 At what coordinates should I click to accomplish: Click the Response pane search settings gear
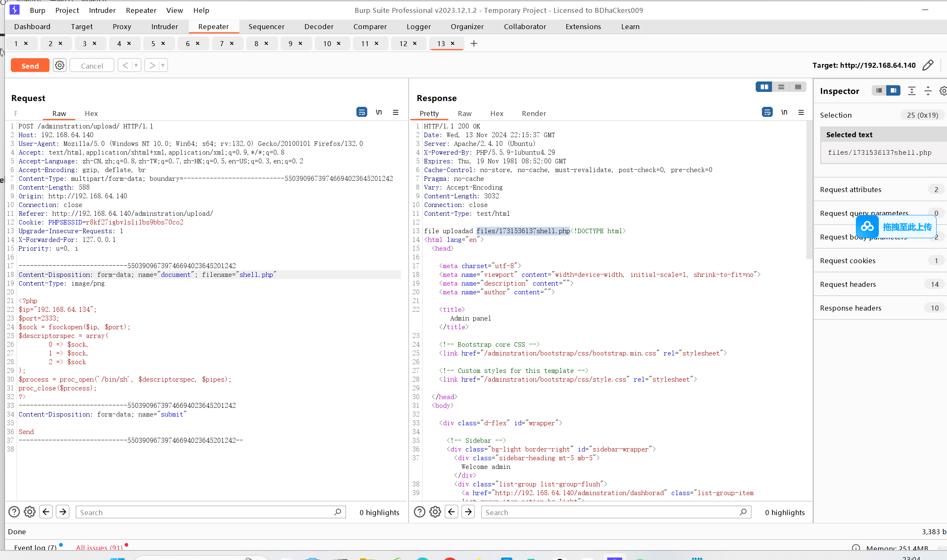point(435,512)
